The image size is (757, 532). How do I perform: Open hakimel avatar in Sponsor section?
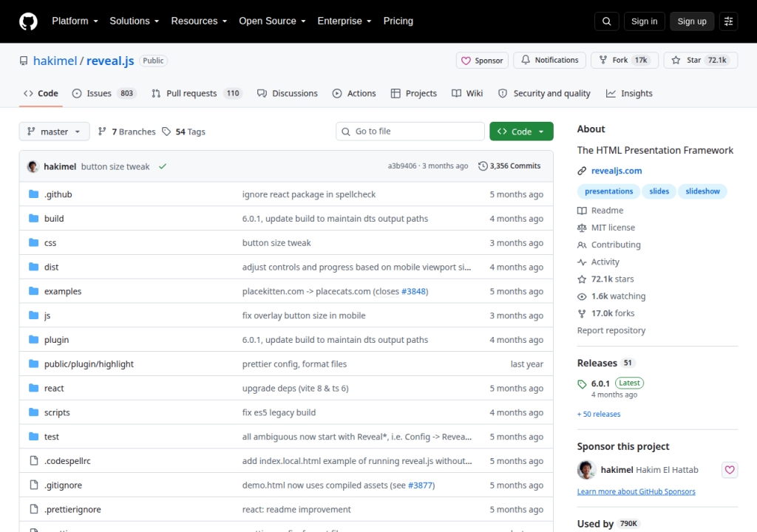click(586, 470)
